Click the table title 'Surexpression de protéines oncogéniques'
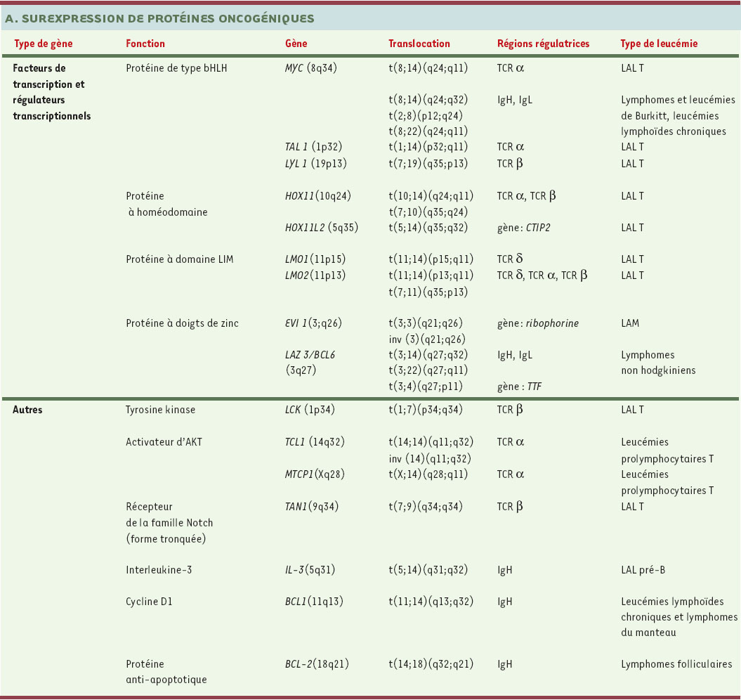The height and width of the screenshot is (700, 741). tap(159, 18)
